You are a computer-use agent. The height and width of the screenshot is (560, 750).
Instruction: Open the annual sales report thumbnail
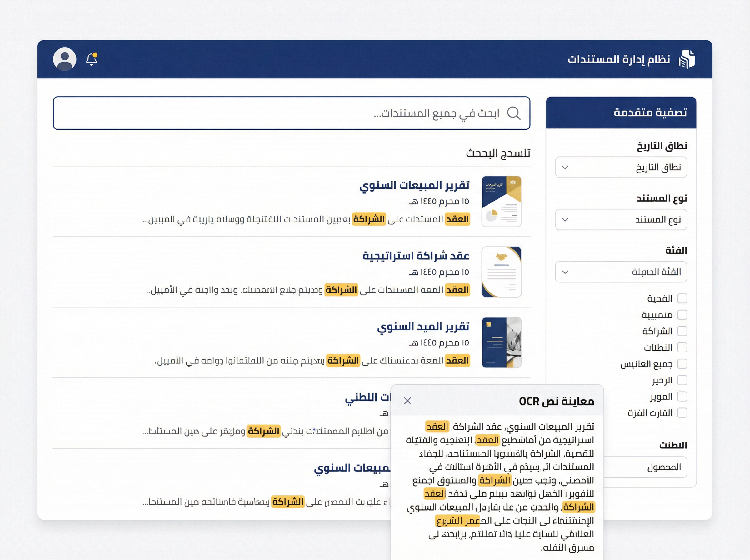(x=502, y=201)
